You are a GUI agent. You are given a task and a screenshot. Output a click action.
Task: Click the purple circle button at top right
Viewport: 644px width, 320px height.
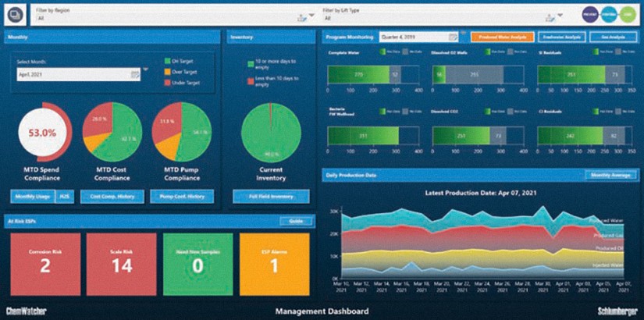(x=590, y=15)
